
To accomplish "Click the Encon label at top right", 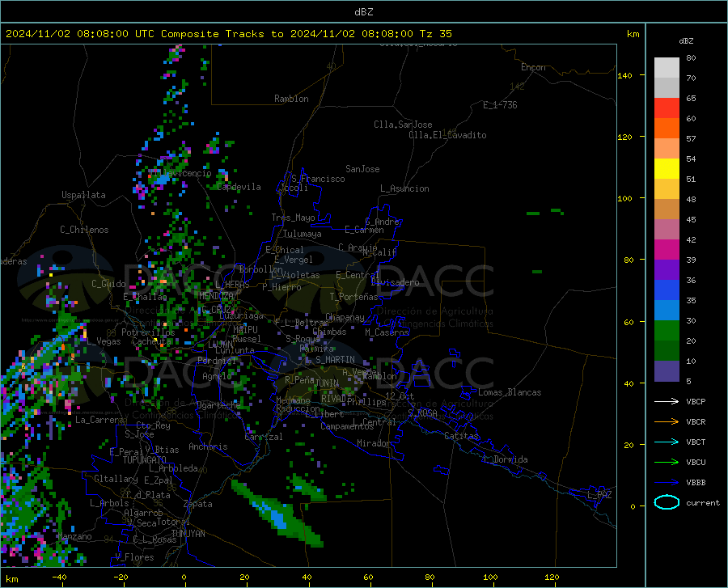I will coord(533,67).
